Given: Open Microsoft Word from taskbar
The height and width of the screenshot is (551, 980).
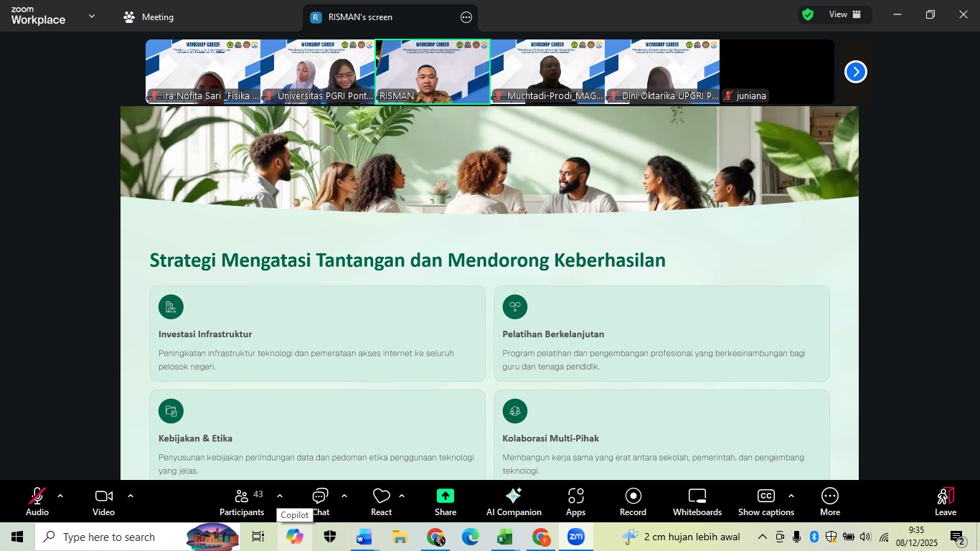Looking at the screenshot, I should pyautogui.click(x=364, y=537).
